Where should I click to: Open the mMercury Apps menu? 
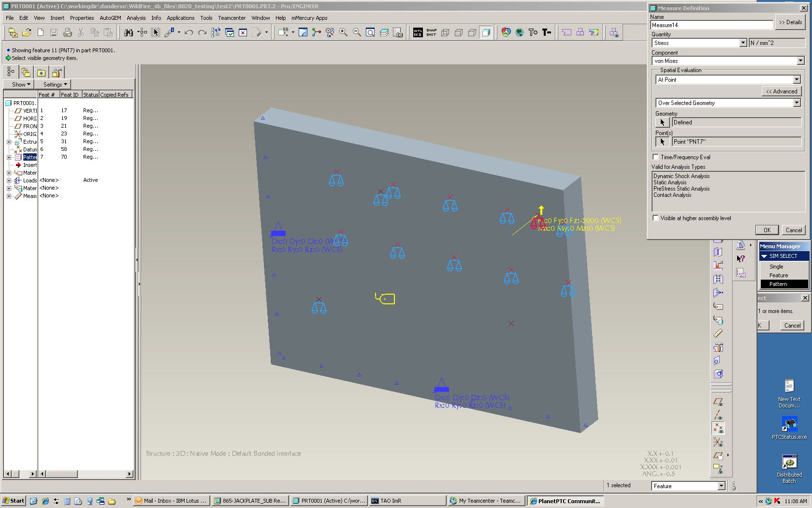[309, 18]
